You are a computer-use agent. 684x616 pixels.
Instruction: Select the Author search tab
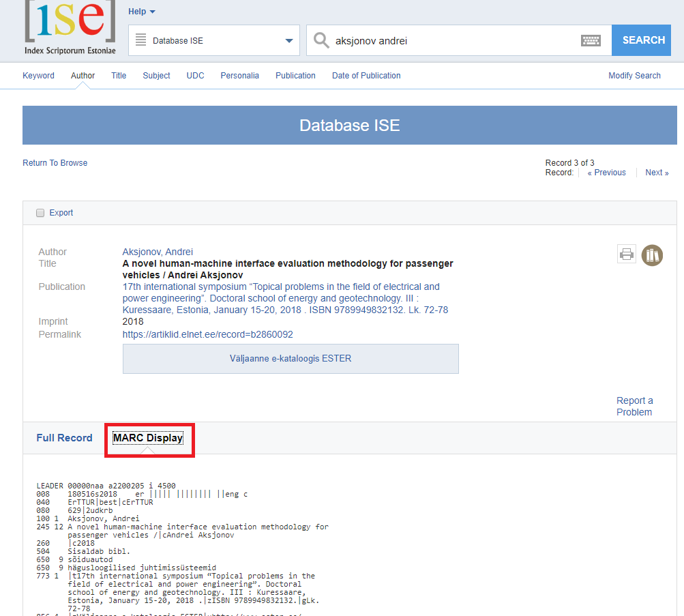pos(83,76)
